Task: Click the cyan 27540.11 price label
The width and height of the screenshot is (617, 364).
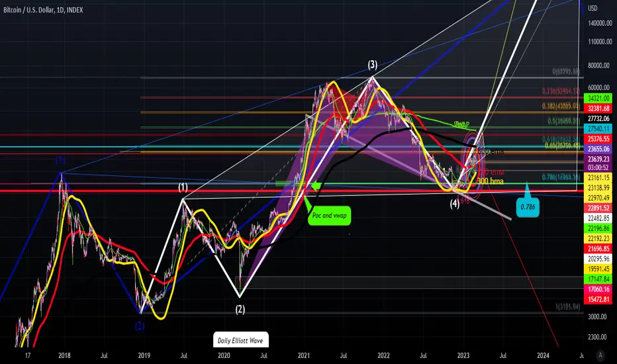Action: [x=598, y=128]
